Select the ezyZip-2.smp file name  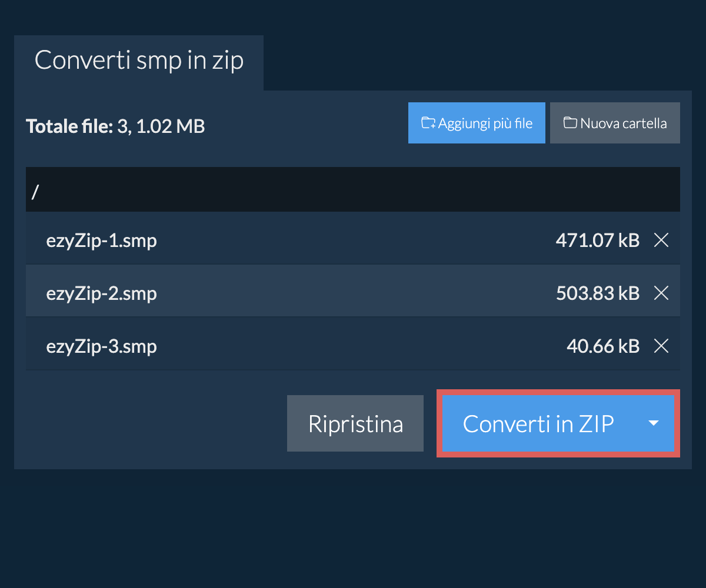[101, 293]
